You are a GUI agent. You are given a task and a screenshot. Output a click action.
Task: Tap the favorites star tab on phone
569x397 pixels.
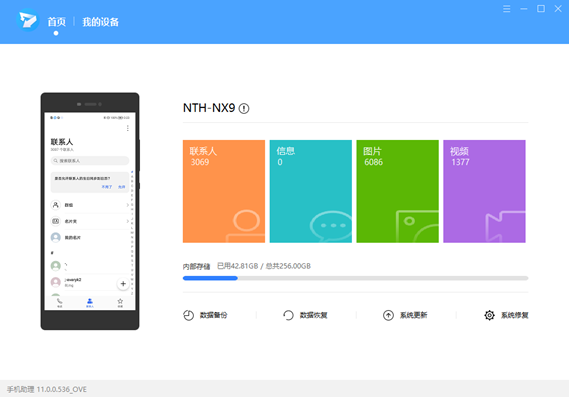click(x=120, y=303)
